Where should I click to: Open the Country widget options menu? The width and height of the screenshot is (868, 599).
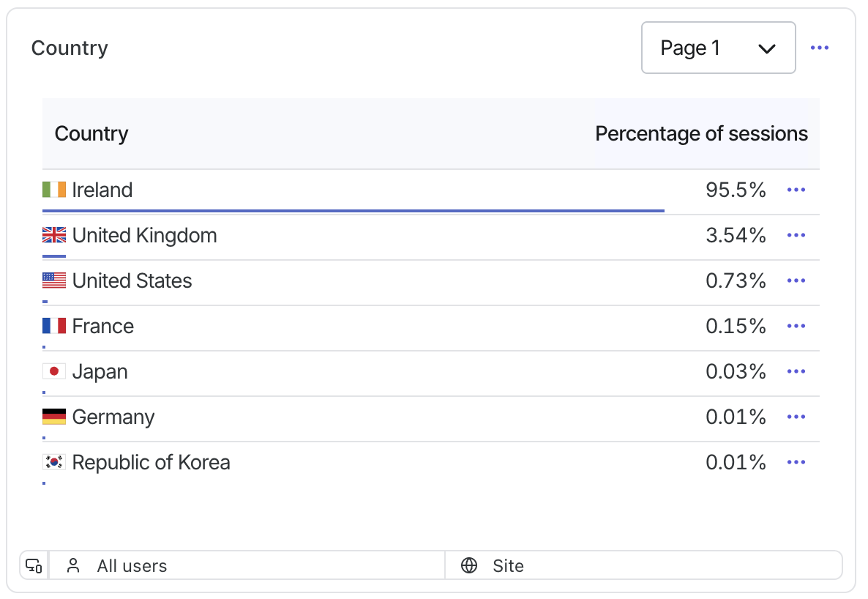pos(819,48)
